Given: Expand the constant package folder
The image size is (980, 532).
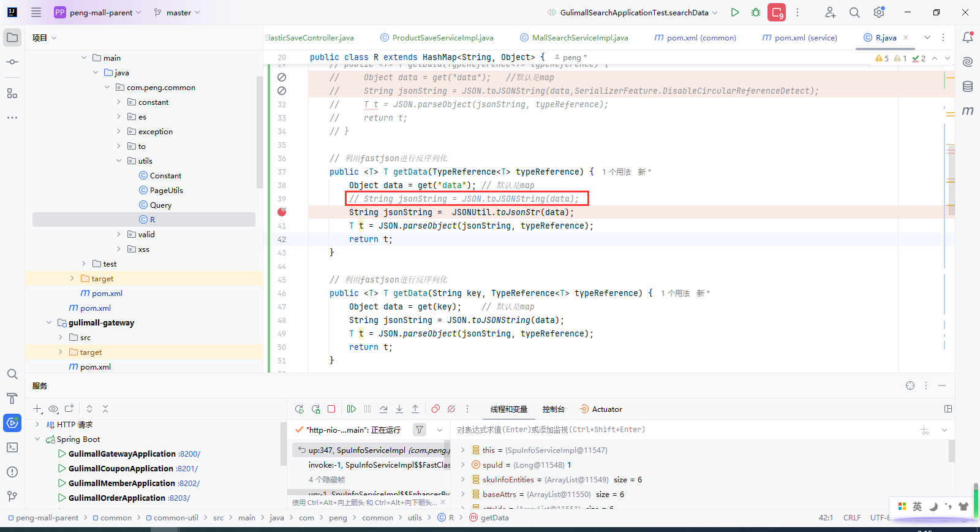Looking at the screenshot, I should click(x=119, y=102).
